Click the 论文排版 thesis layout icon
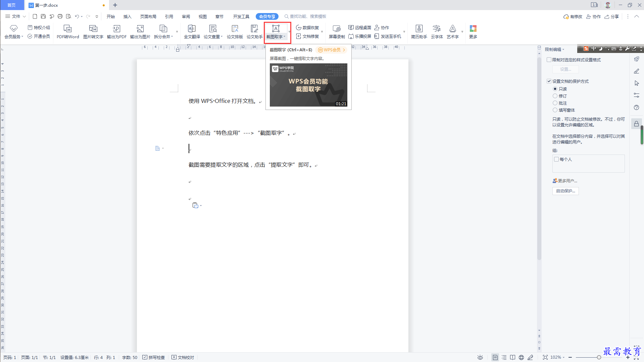The image size is (644, 362). (235, 29)
